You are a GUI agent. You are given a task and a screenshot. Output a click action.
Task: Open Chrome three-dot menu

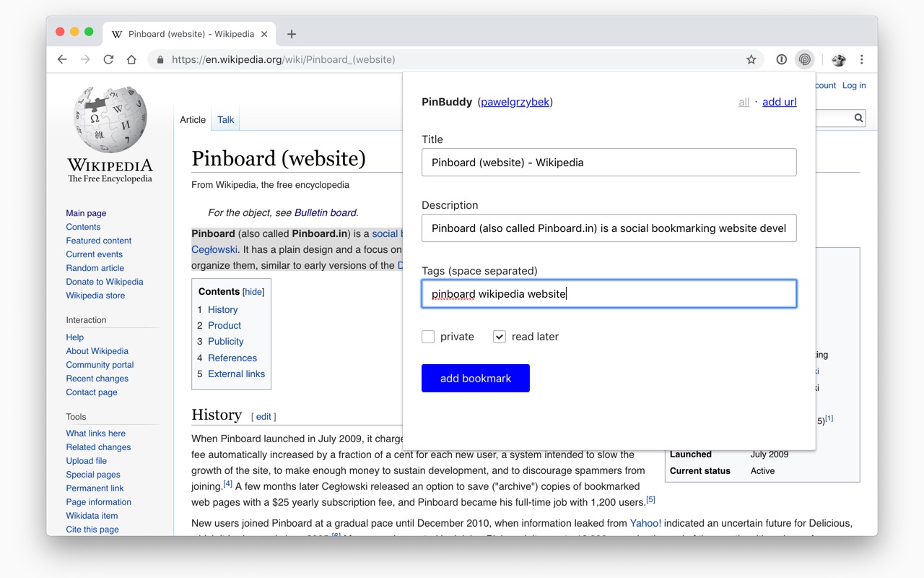point(861,60)
